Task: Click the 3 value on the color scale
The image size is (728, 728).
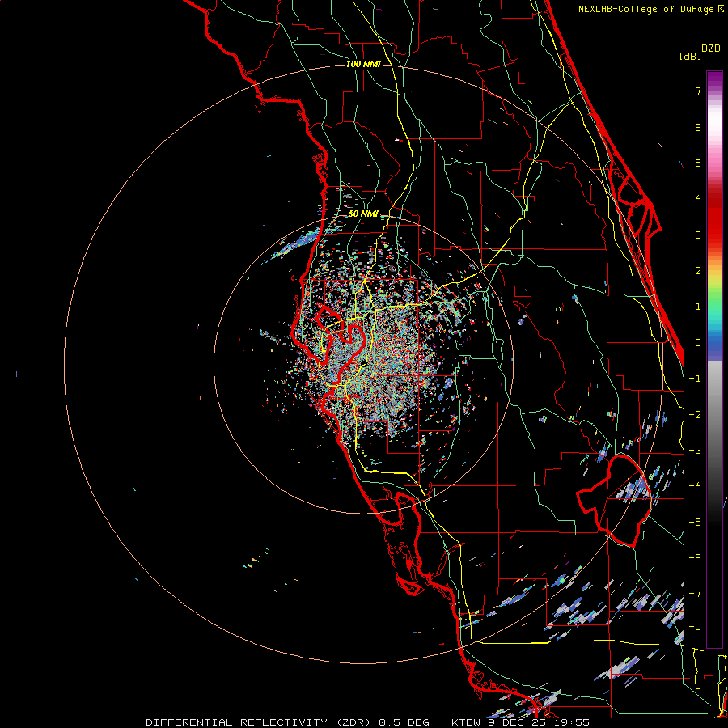Action: tap(698, 235)
